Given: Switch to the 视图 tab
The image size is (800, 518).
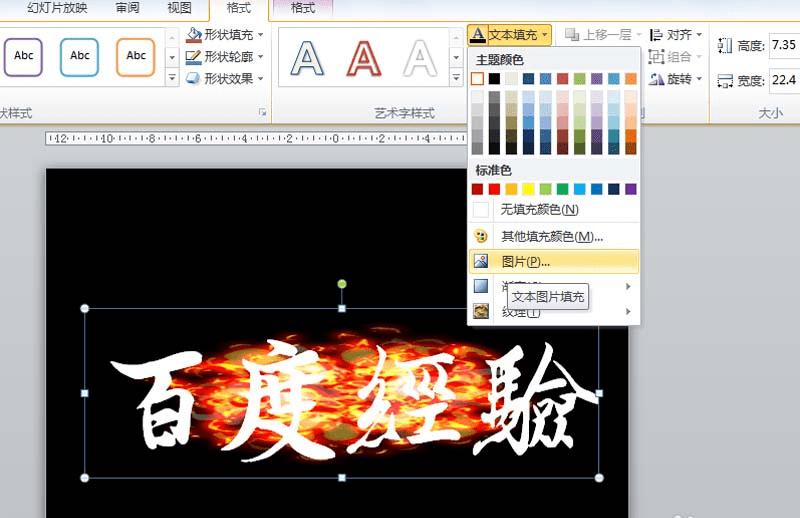Looking at the screenshot, I should tap(180, 7).
